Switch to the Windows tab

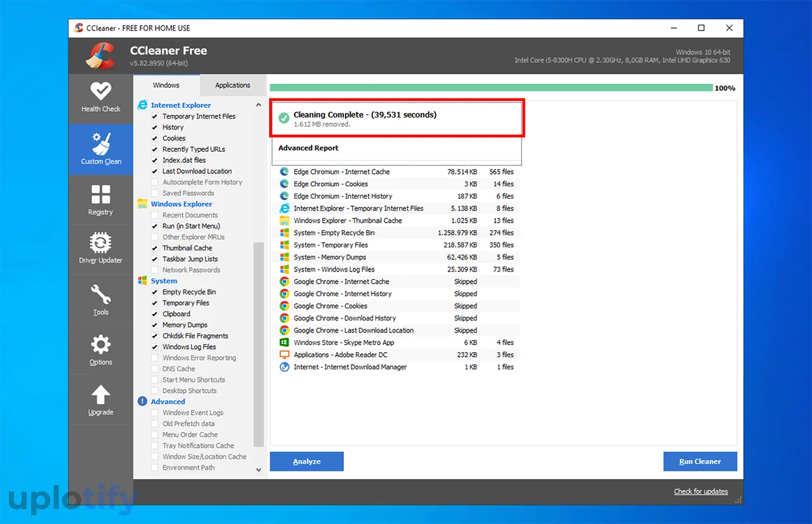coord(166,85)
